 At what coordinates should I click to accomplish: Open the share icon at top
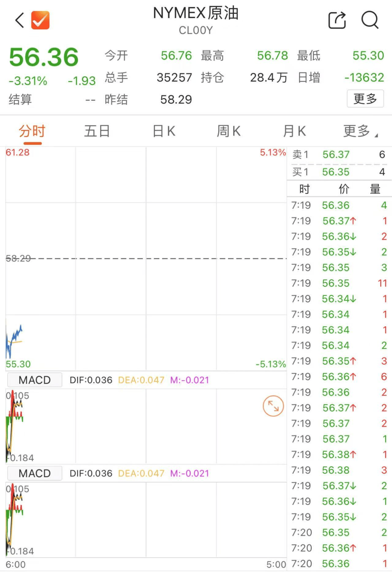pyautogui.click(x=337, y=20)
